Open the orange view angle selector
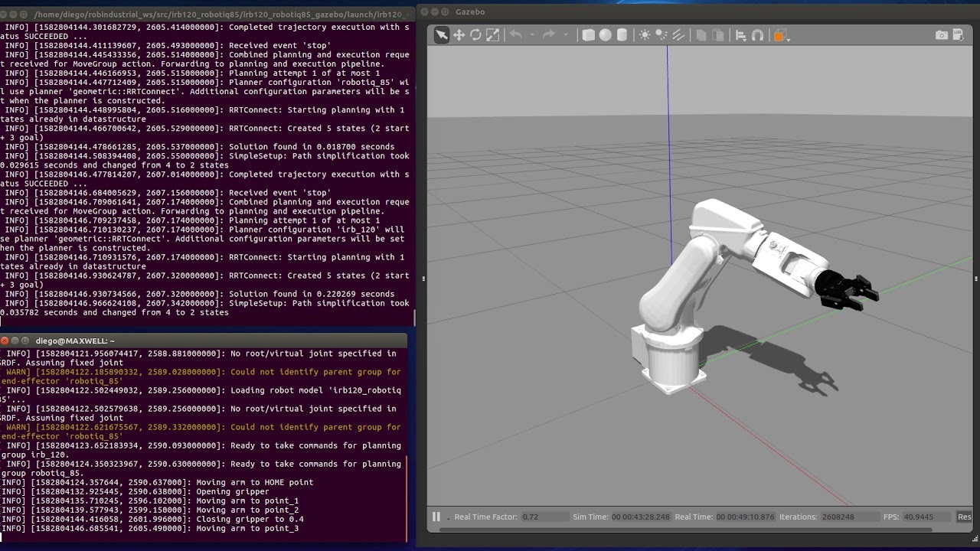Viewport: 980px width, 551px height. (780, 35)
